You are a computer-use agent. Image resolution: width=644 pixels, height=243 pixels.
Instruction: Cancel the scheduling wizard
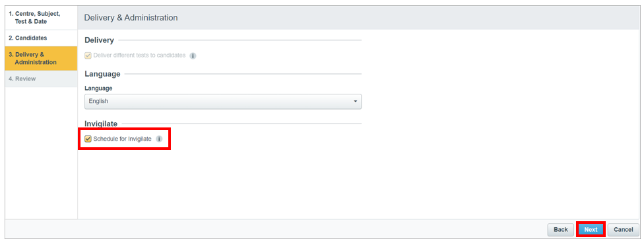(624, 229)
